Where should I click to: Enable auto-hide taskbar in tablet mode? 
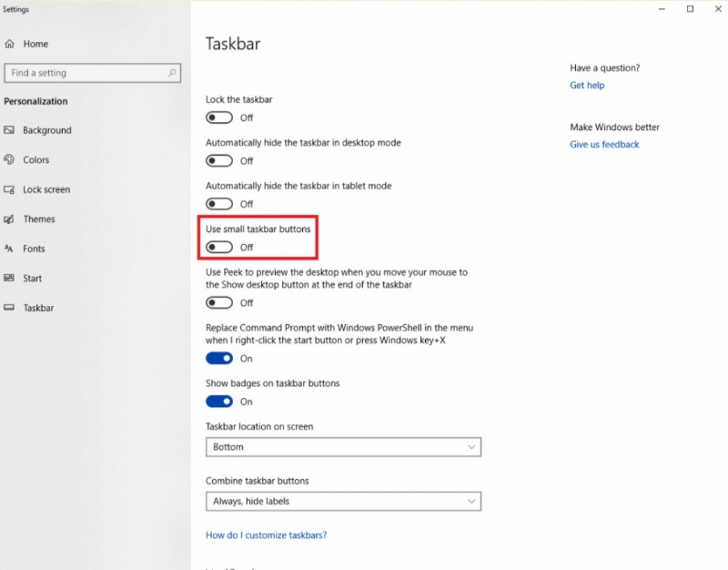tap(219, 204)
